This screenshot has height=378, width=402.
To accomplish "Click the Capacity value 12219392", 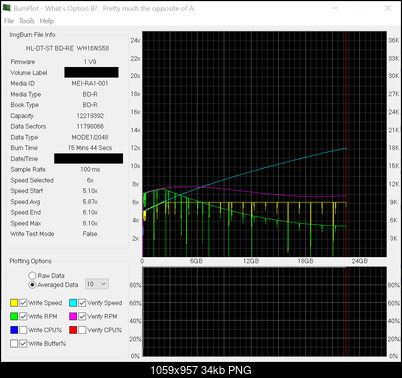I will 90,116.
